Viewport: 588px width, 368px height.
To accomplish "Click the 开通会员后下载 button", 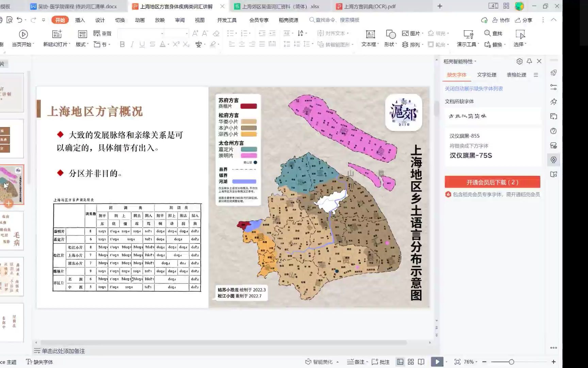I will (492, 182).
